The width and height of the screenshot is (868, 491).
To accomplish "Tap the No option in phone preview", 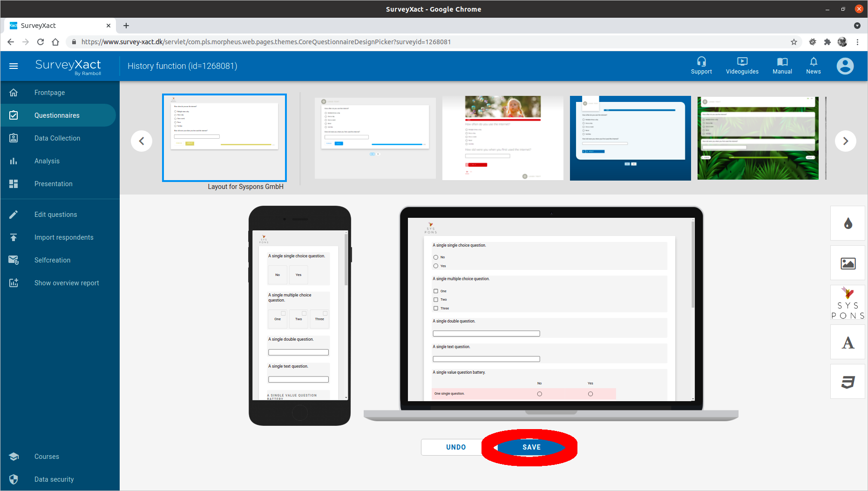I will pyautogui.click(x=278, y=275).
